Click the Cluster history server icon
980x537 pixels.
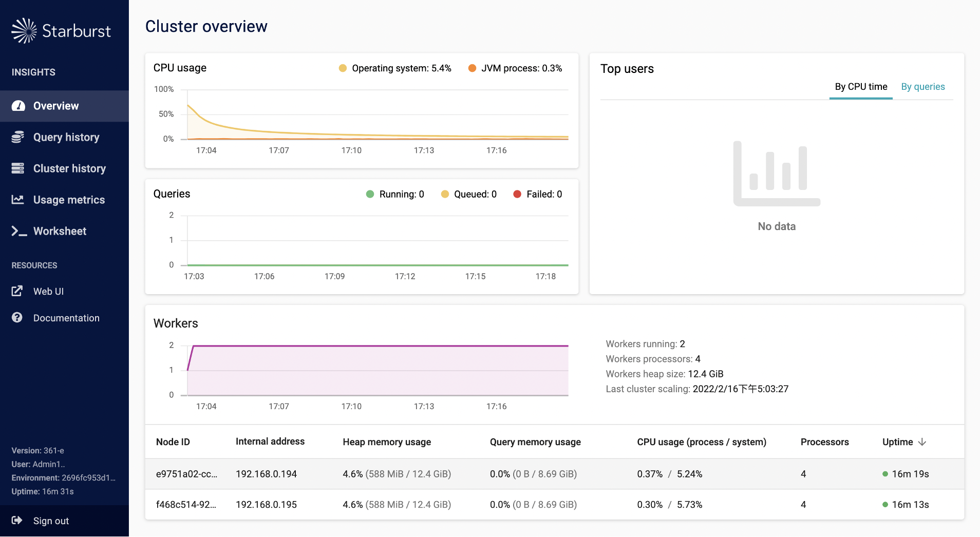(x=18, y=168)
